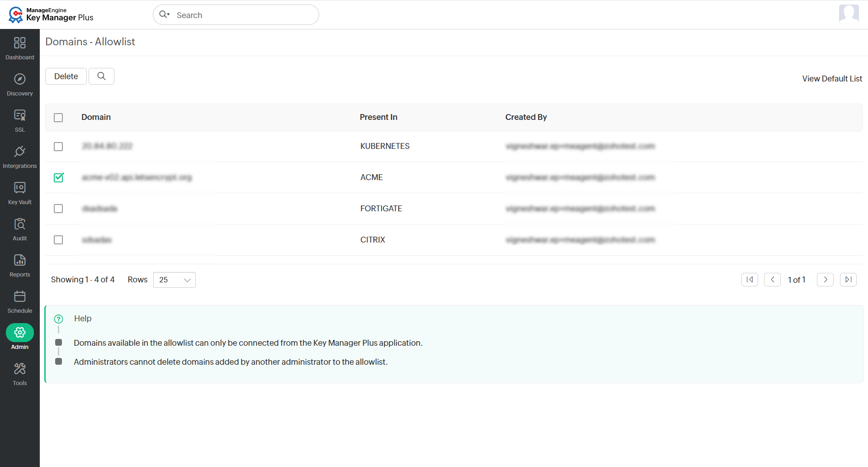
Task: Click the Present In column header
Action: point(378,117)
